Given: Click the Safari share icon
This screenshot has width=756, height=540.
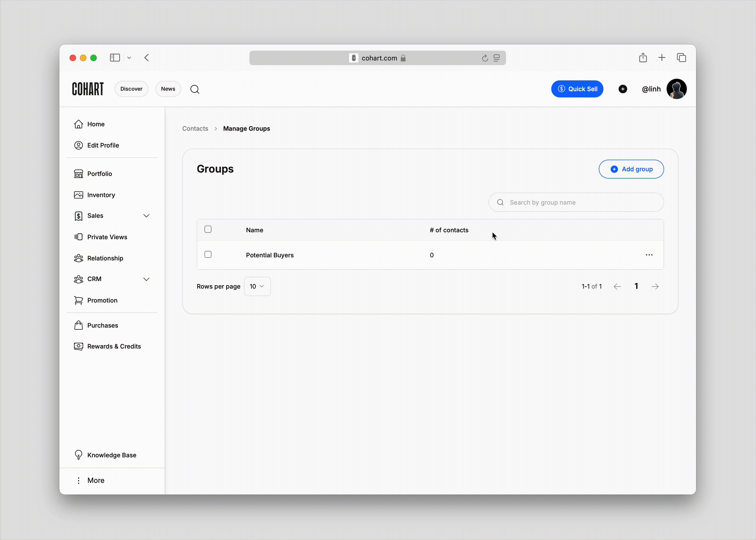Looking at the screenshot, I should [x=643, y=58].
